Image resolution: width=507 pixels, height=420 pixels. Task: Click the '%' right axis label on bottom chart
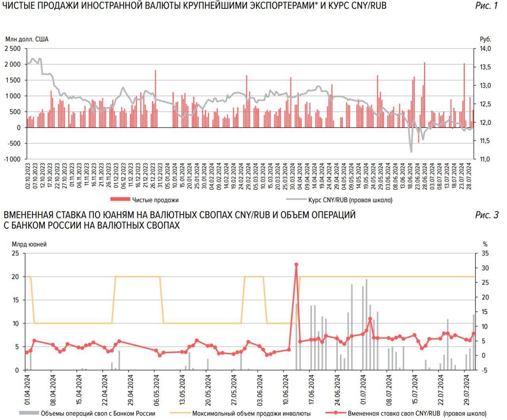(x=485, y=244)
